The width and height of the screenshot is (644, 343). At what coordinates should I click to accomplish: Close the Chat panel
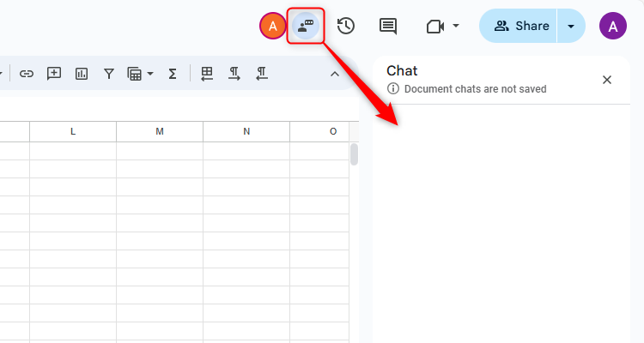tap(607, 80)
